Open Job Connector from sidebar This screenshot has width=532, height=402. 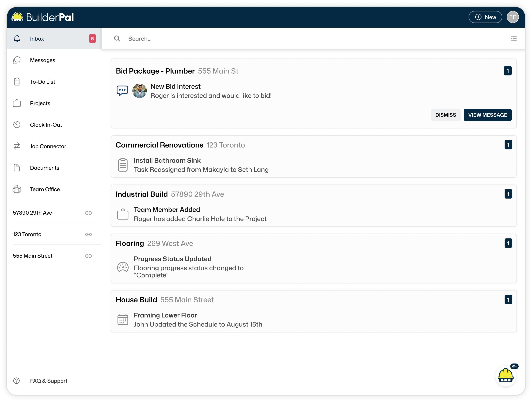pyautogui.click(x=48, y=146)
